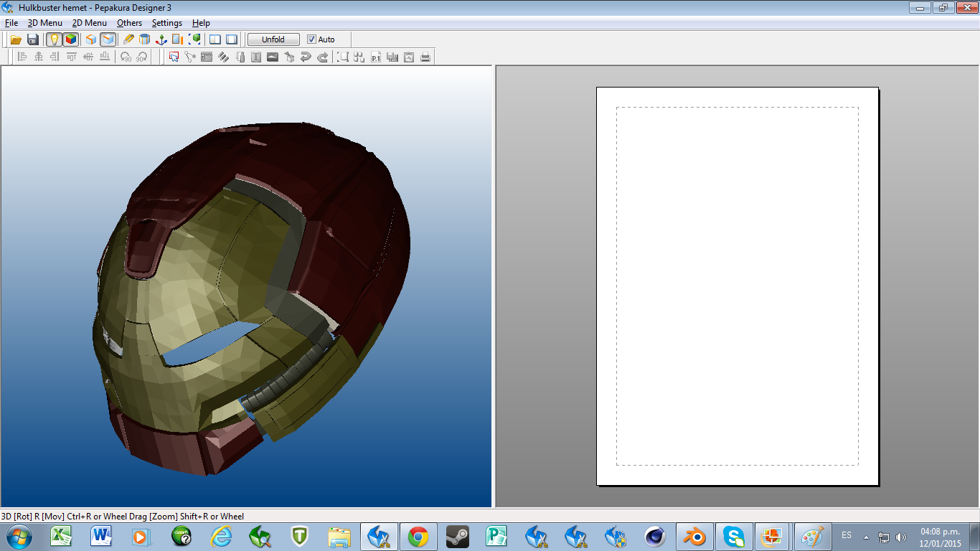Open the 2D Menu
The height and width of the screenshot is (551, 980).
[x=90, y=23]
